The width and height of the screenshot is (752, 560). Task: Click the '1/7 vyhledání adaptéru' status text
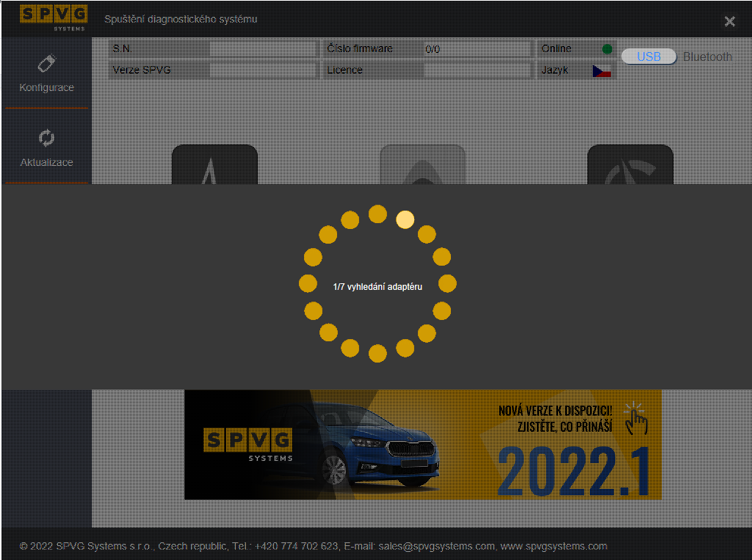tap(377, 287)
